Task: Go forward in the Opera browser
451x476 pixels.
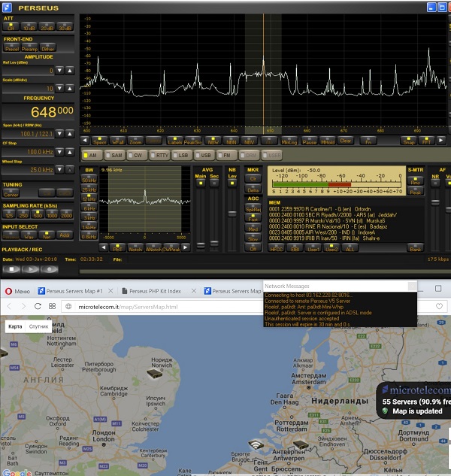Action: pos(23,306)
